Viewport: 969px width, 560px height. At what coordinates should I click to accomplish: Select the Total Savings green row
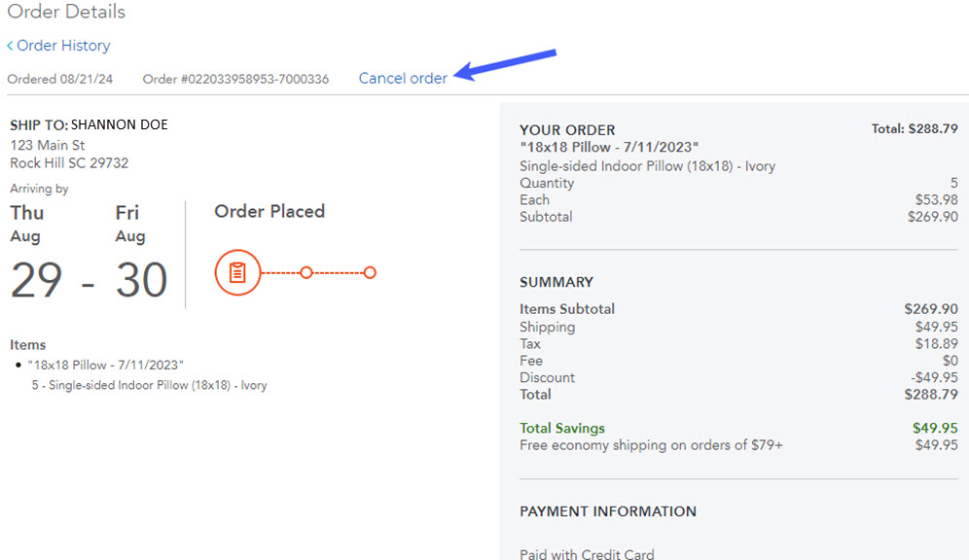click(562, 428)
